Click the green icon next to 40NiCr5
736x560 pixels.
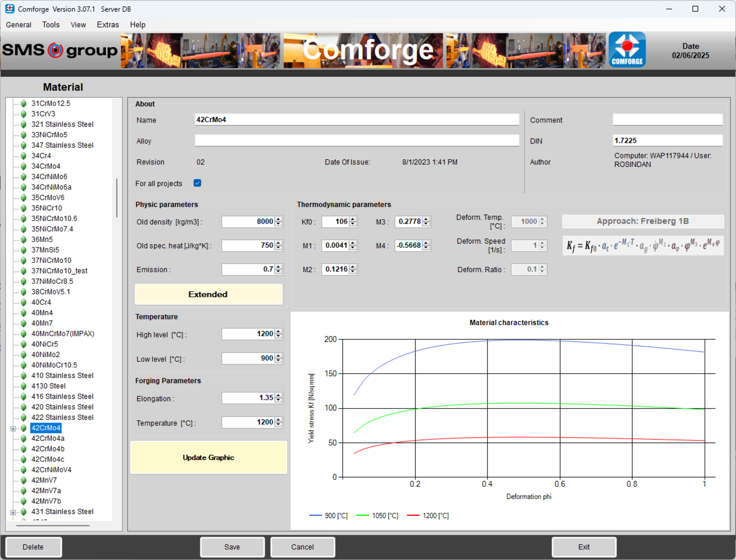pyautogui.click(x=23, y=344)
